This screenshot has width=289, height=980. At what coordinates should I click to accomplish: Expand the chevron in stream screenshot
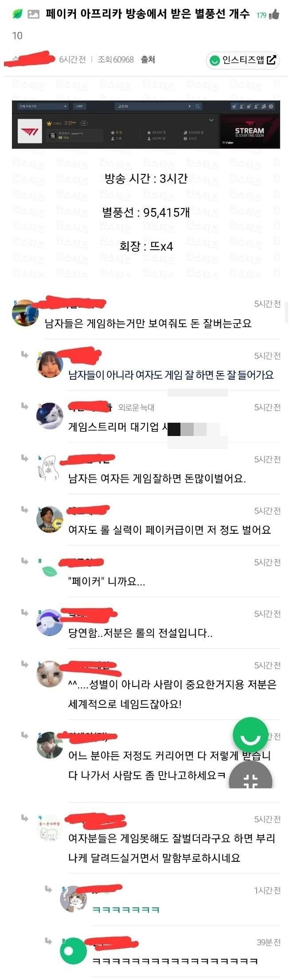point(211,120)
